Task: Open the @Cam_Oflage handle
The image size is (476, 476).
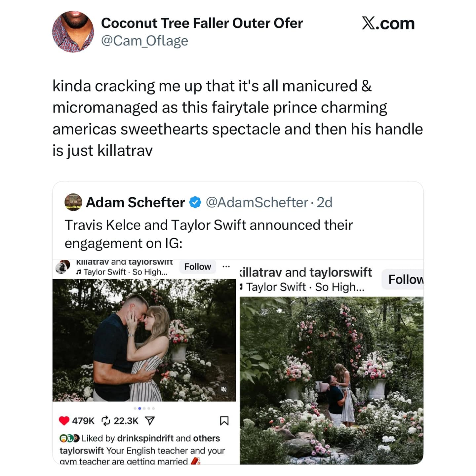Action: coord(144,41)
